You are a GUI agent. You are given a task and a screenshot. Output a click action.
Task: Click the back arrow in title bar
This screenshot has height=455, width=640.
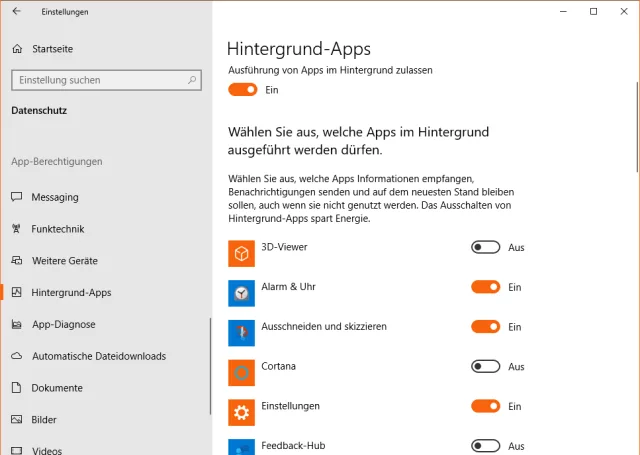coord(16,12)
